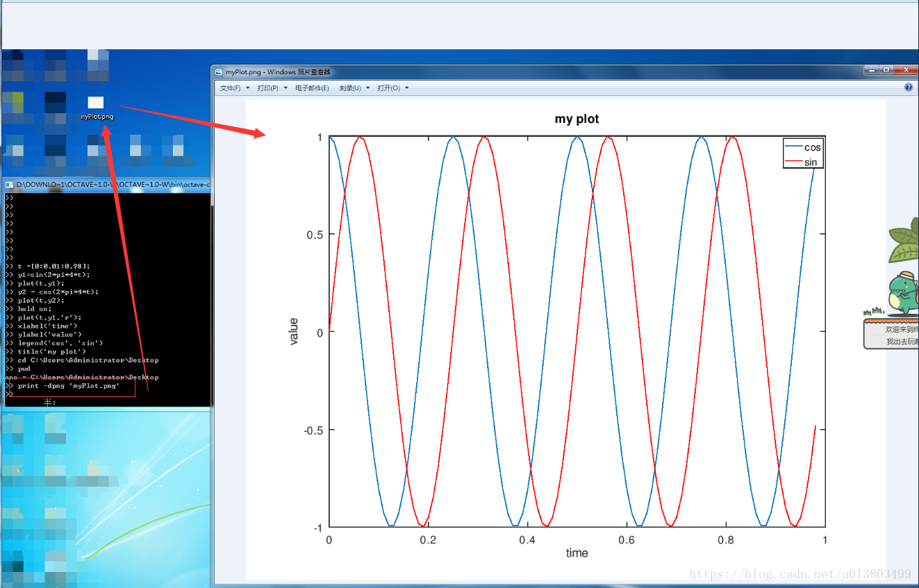
Task: Click the Octave console window title bar
Action: tap(107, 185)
